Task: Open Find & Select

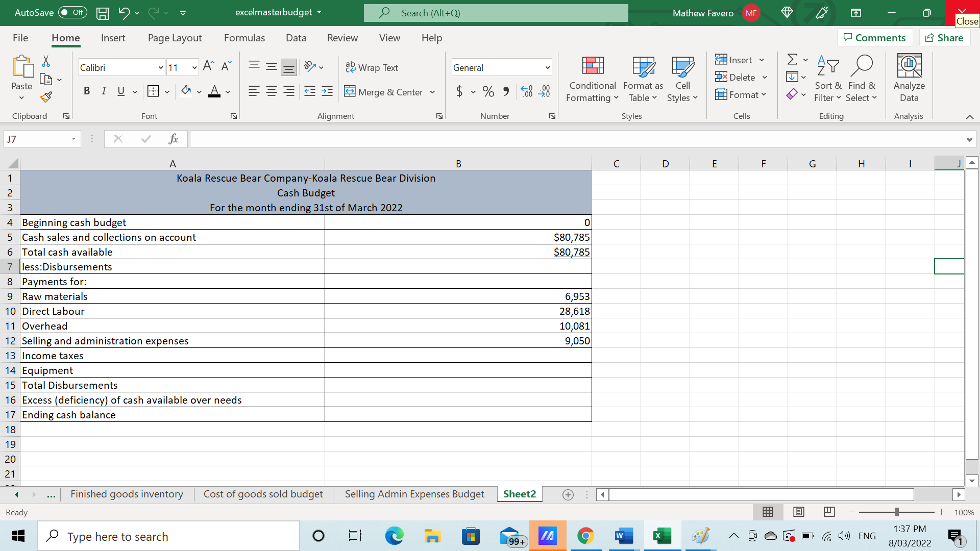Action: [862, 78]
